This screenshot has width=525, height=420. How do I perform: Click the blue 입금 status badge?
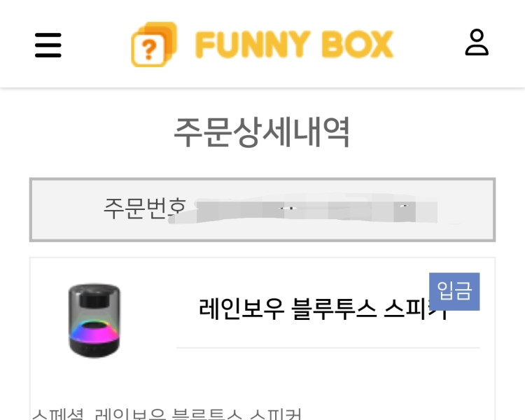(454, 290)
